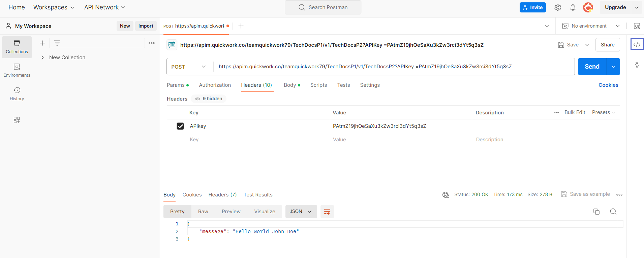Open the No environment selector
The height and width of the screenshot is (258, 644).
pyautogui.click(x=591, y=26)
